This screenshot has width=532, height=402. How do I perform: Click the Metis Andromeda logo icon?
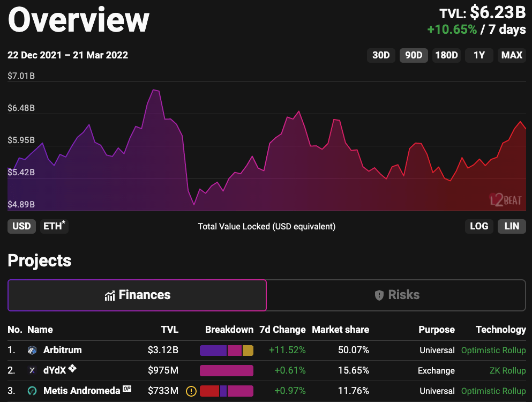[32, 391]
